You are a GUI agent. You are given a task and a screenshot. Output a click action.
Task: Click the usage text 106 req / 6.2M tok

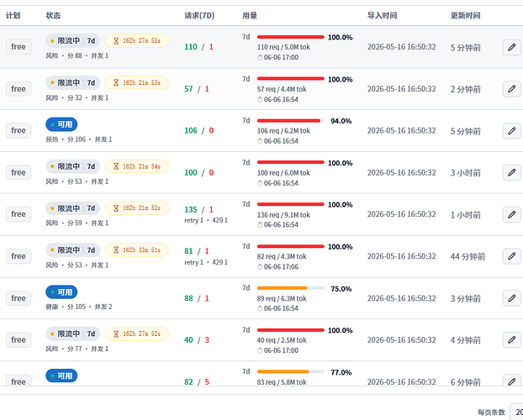(283, 131)
